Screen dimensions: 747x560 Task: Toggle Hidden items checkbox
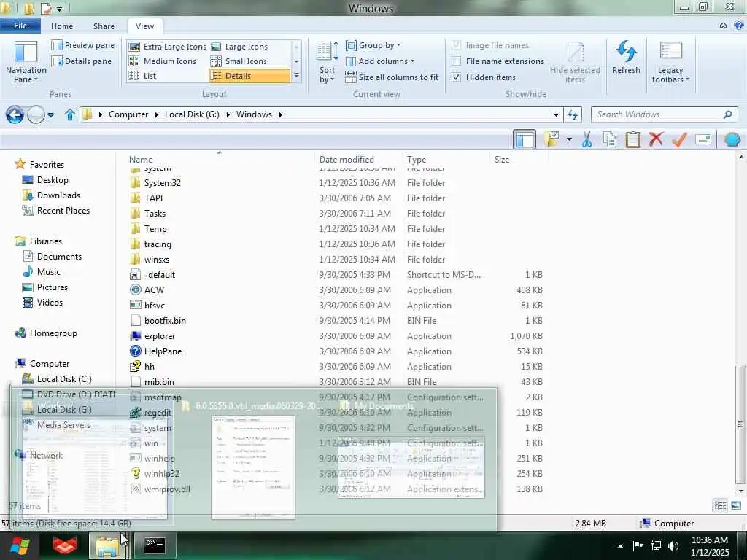click(456, 77)
